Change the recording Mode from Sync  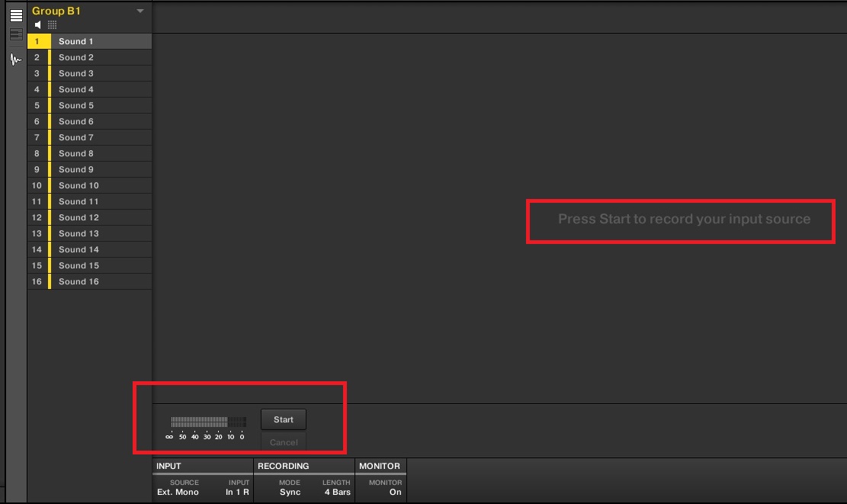(x=290, y=492)
